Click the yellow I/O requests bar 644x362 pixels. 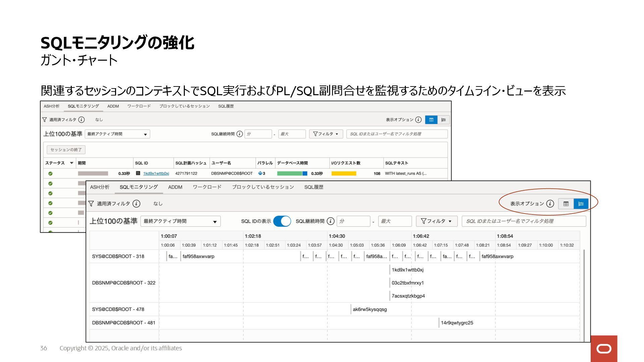pos(344,174)
